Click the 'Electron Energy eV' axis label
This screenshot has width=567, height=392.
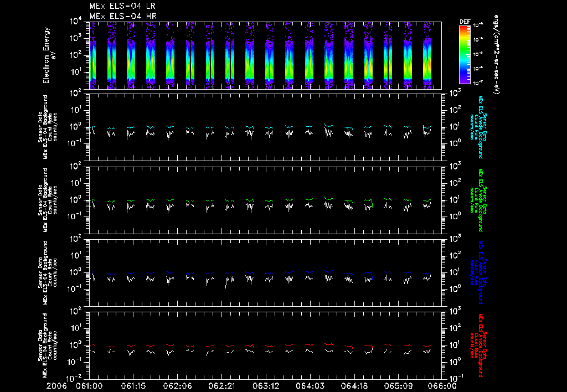pyautogui.click(x=49, y=55)
